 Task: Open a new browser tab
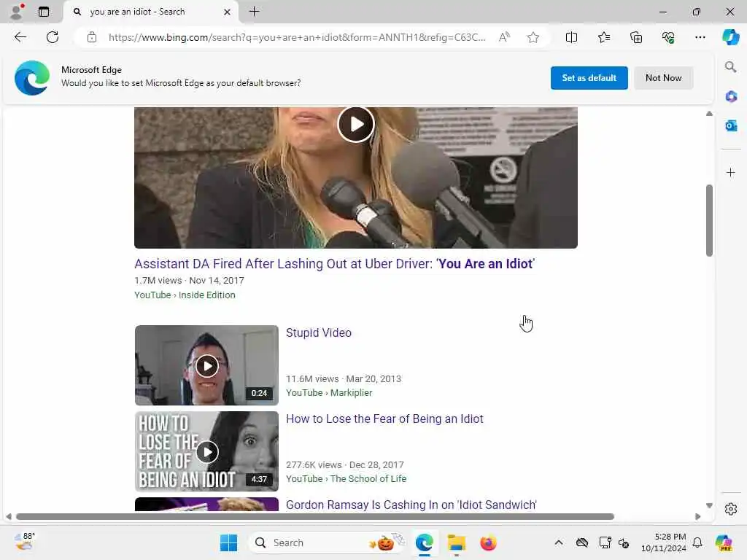click(x=255, y=12)
